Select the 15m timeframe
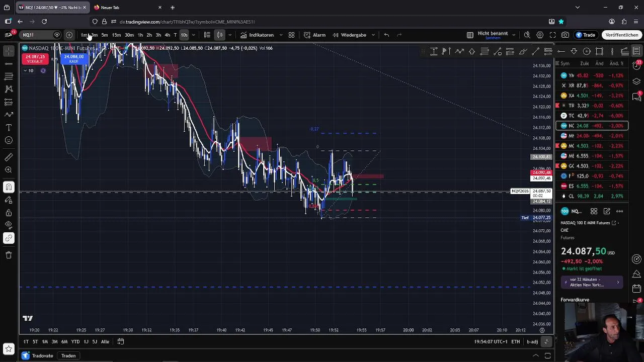The image size is (644, 362). 116,35
